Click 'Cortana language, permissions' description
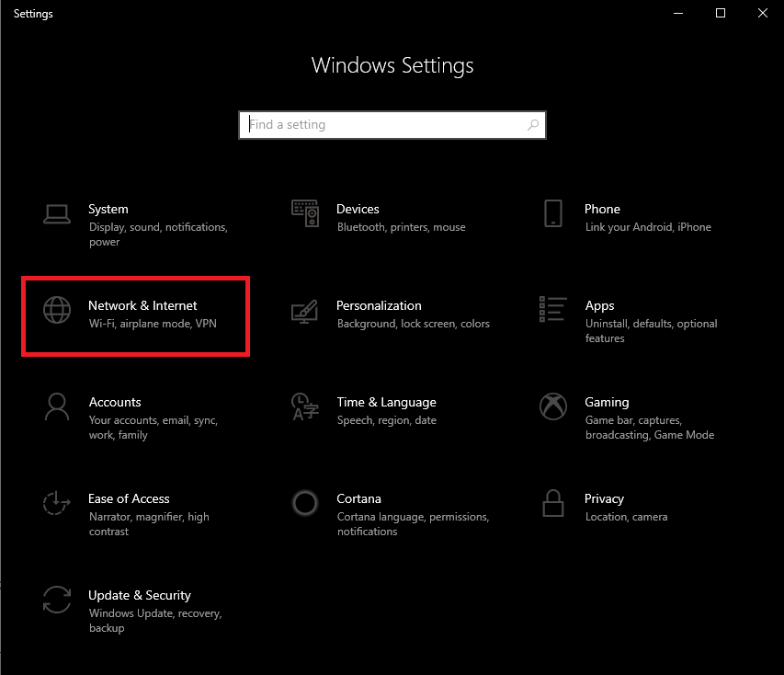The width and height of the screenshot is (784, 675). click(x=413, y=524)
